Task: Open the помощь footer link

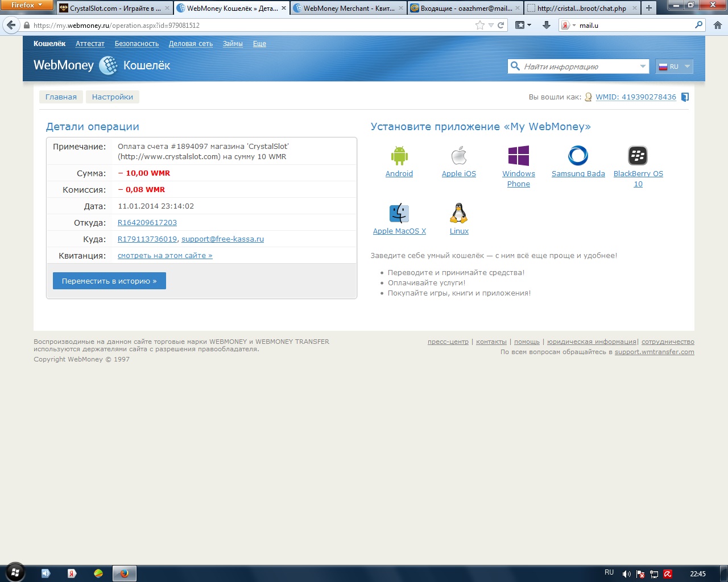Action: 527,342
